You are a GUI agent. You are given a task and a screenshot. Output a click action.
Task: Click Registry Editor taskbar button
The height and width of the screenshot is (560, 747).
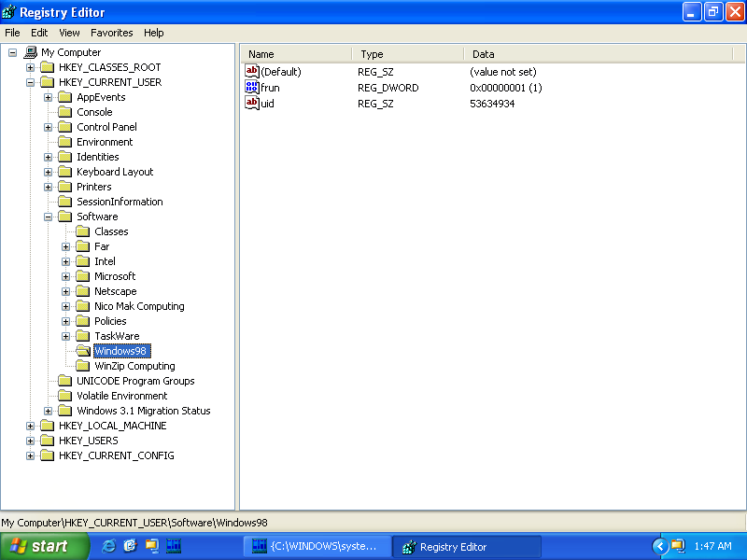(466, 546)
